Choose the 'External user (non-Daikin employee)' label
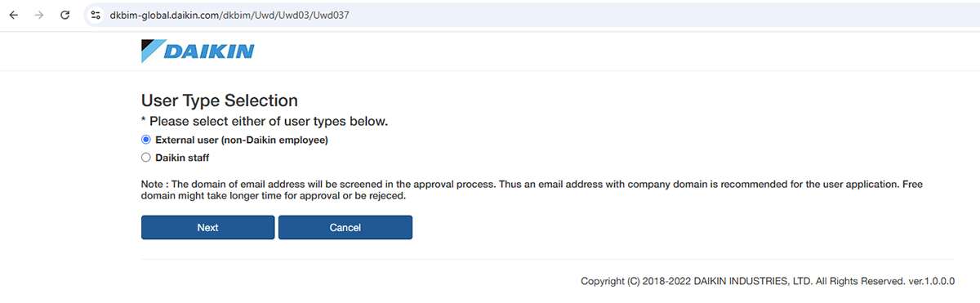Screen dimensions: 980x303 tap(242, 140)
